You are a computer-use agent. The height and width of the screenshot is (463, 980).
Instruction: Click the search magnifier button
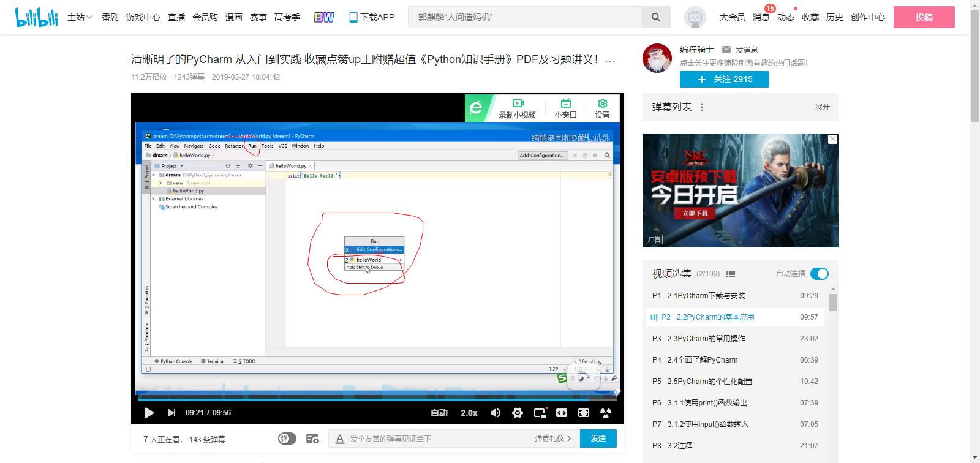(x=656, y=17)
